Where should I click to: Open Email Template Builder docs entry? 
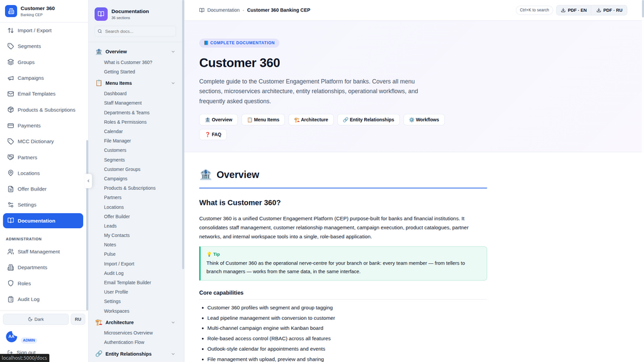click(128, 282)
